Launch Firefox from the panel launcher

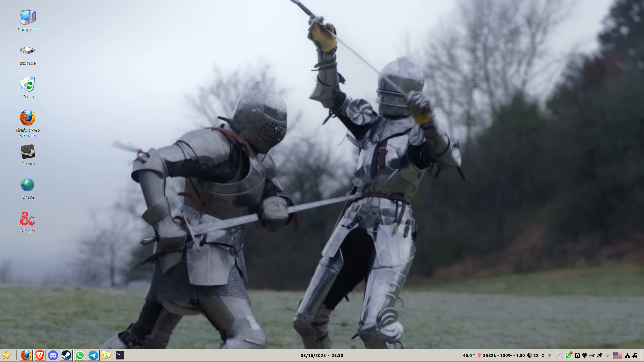26,355
